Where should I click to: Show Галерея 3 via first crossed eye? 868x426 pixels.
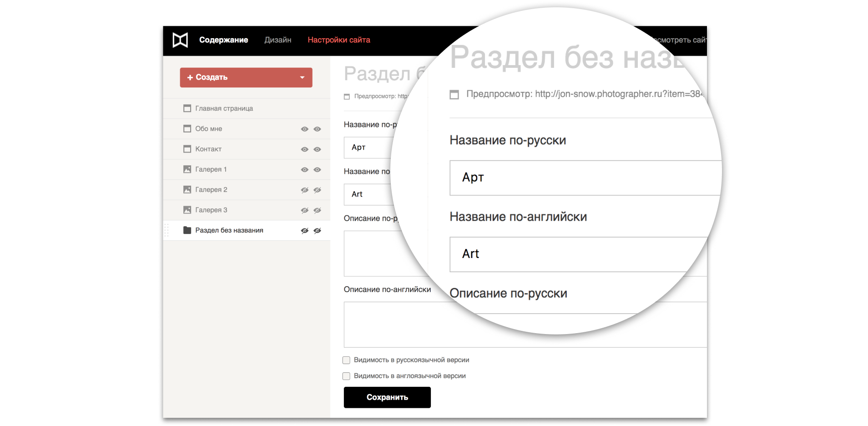click(305, 210)
